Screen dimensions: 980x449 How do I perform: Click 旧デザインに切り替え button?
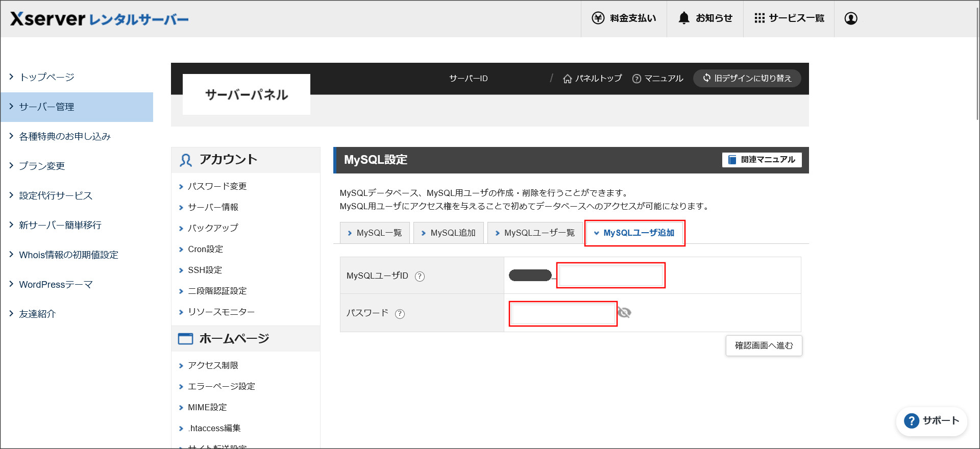point(747,78)
